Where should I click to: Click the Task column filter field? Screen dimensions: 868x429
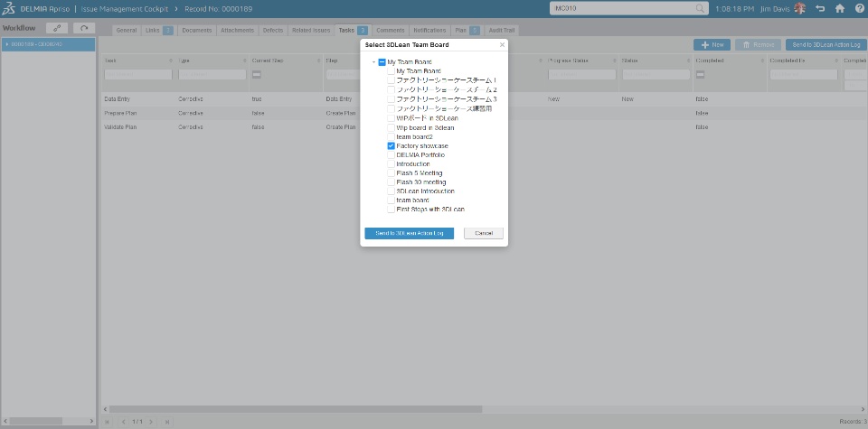coord(138,75)
